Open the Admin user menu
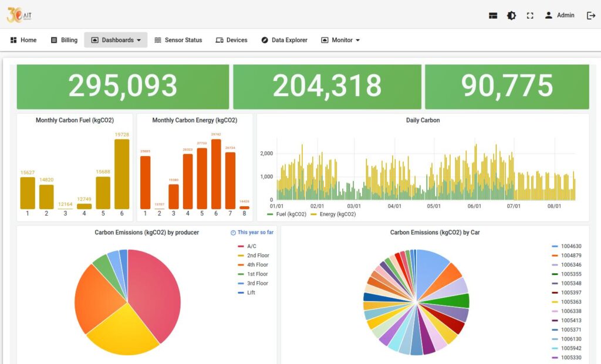Viewport: 601px width, 364px height. tap(559, 15)
